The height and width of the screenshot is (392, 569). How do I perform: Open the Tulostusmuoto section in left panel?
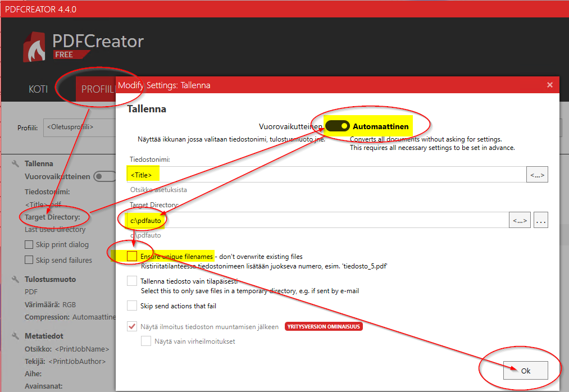click(50, 279)
